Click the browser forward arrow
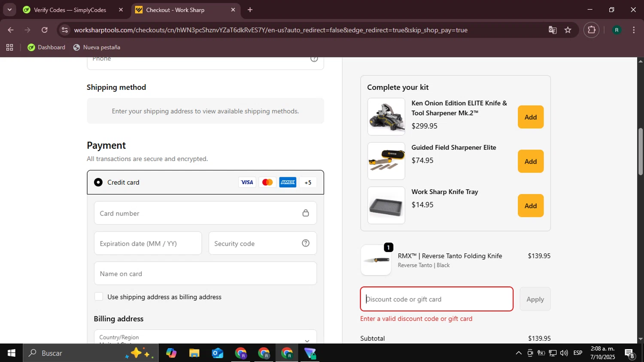This screenshot has height=362, width=644. point(27,30)
